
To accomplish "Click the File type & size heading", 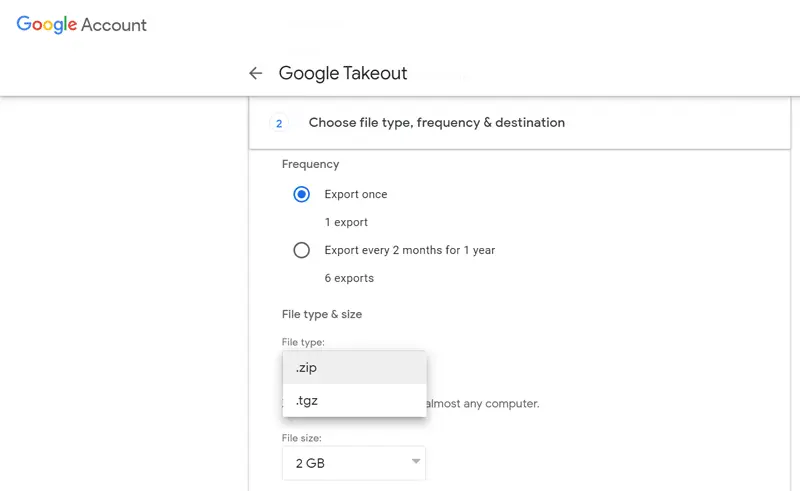I will click(x=321, y=314).
